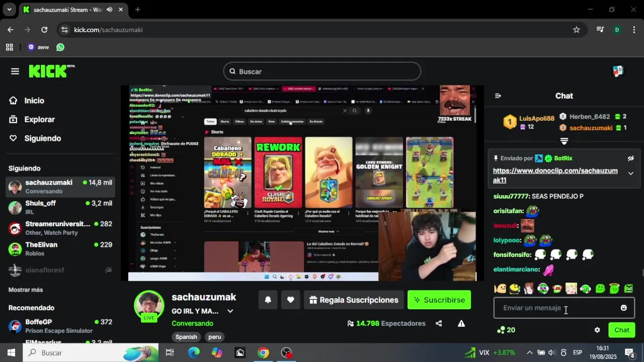Open Task View in the taskbar

170,352
